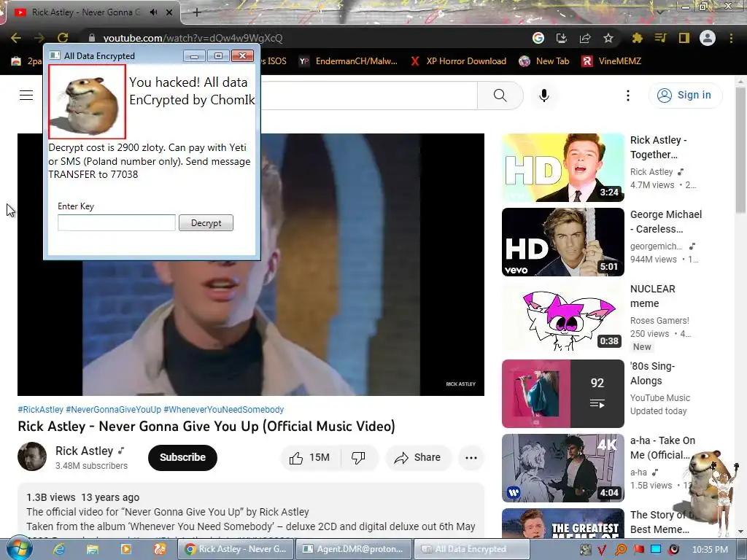Open the VineMEMZ bookmark

click(612, 61)
